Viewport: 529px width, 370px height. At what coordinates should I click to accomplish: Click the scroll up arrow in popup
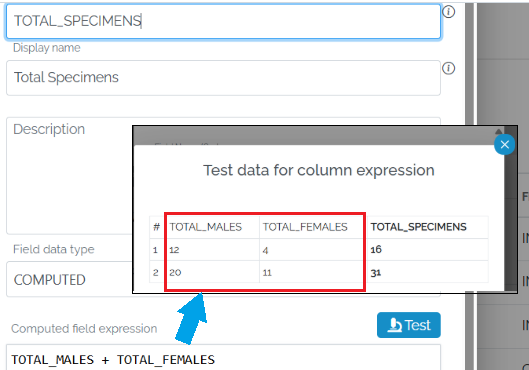tap(499, 131)
